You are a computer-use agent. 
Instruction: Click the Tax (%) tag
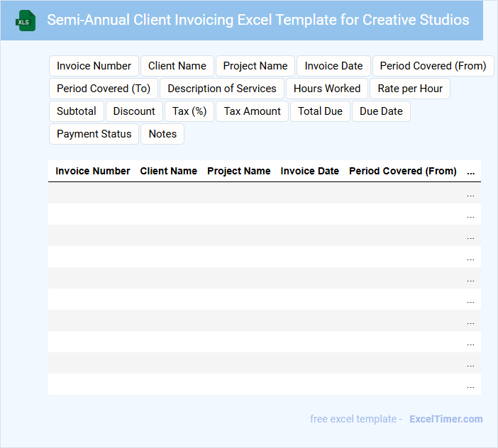[x=189, y=111]
